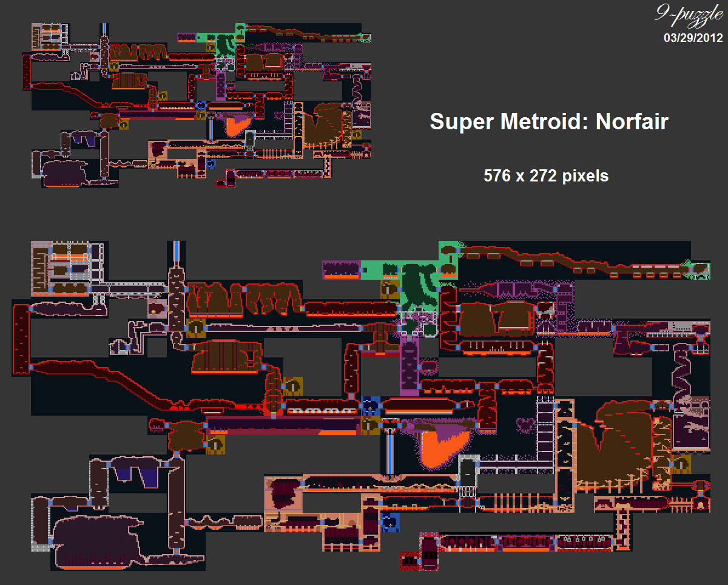This screenshot has height=585, width=728.
Task: Click the "03/29/2012" date text
Action: pyautogui.click(x=693, y=38)
